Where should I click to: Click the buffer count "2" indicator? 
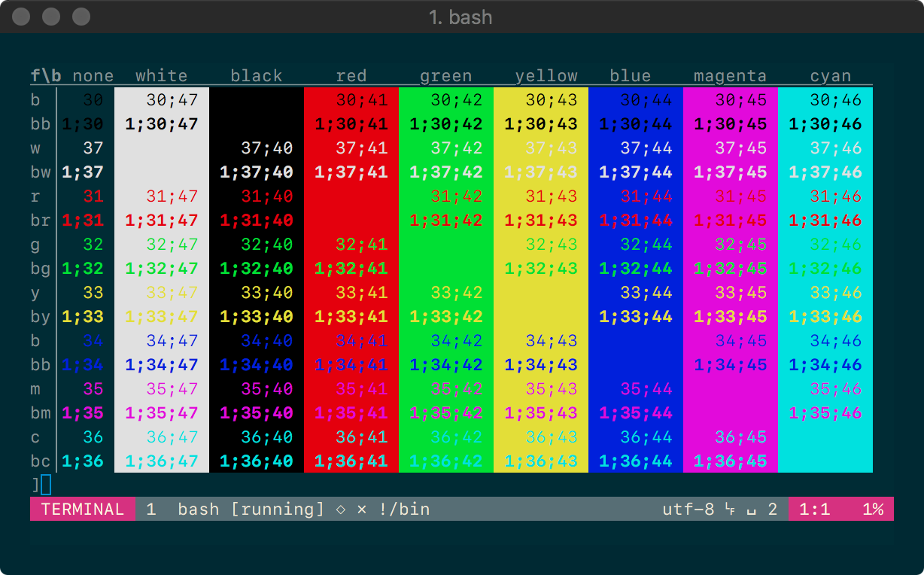click(x=772, y=509)
